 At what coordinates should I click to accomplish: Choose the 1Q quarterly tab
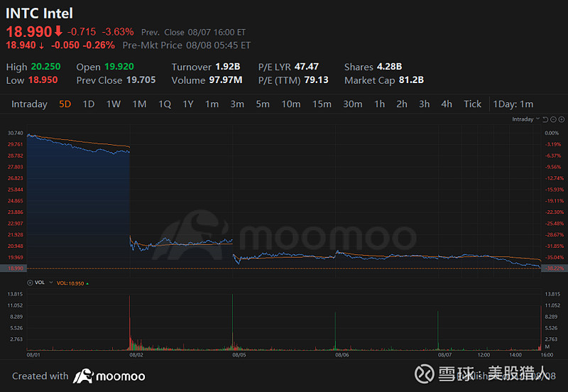coord(165,104)
